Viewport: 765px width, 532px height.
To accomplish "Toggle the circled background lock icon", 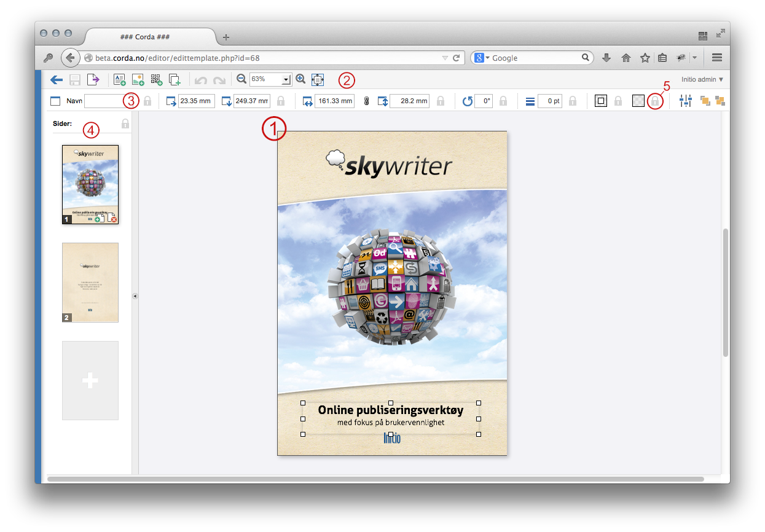I will tap(656, 101).
